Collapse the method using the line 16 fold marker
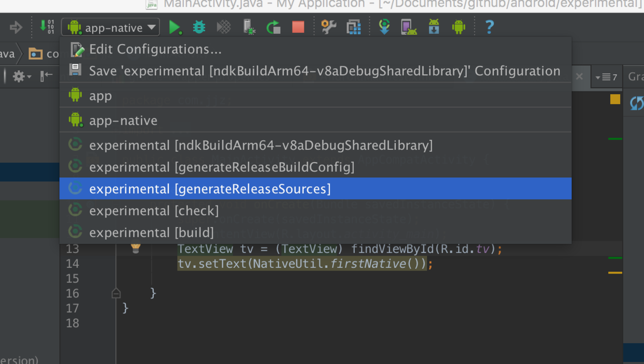This screenshot has height=364, width=644. click(x=116, y=293)
